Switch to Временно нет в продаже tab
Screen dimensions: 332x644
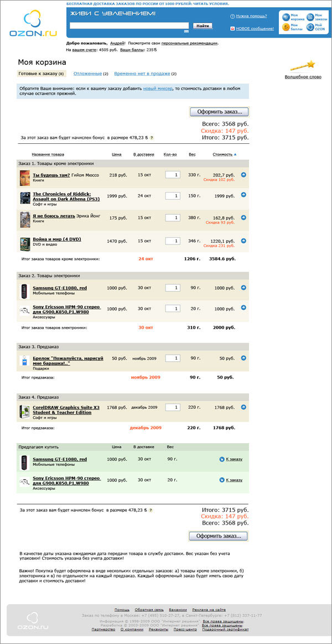142,74
